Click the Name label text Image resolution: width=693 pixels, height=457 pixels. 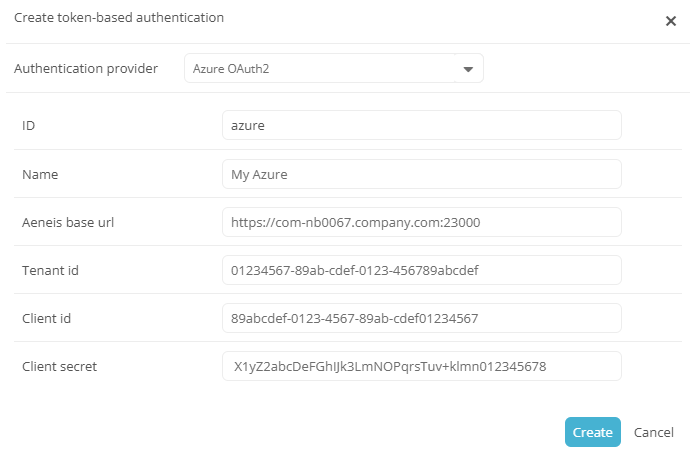pos(40,174)
